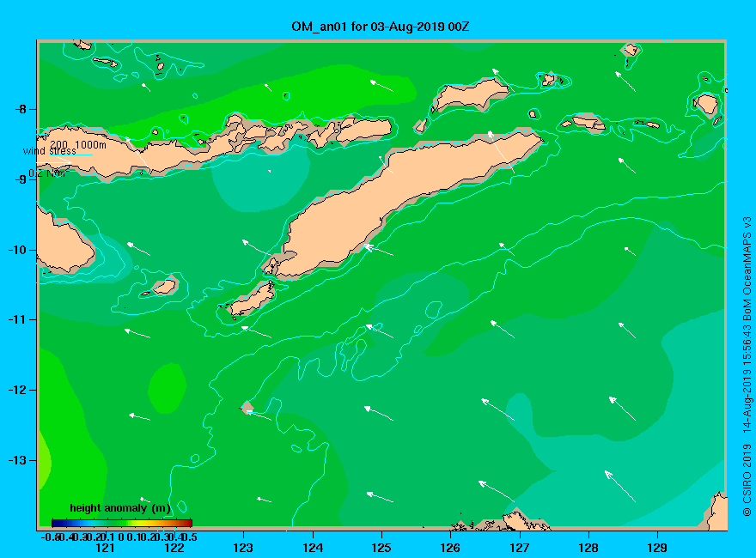Image resolution: width=756 pixels, height=558 pixels.
Task: Click the longitude label "125"
Action: tap(381, 548)
